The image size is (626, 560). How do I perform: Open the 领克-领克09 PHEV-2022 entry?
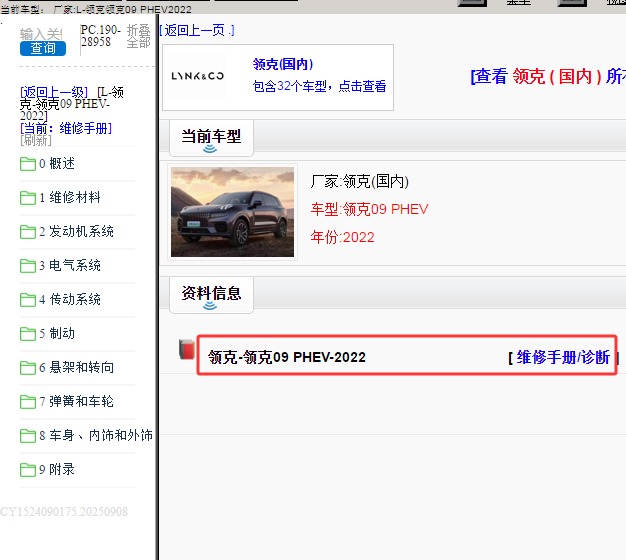pos(287,357)
